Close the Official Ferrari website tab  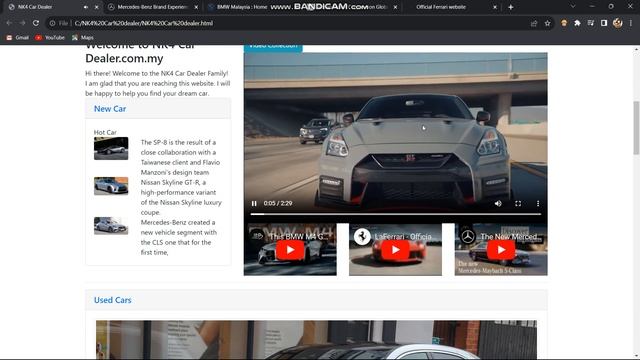[x=495, y=7]
